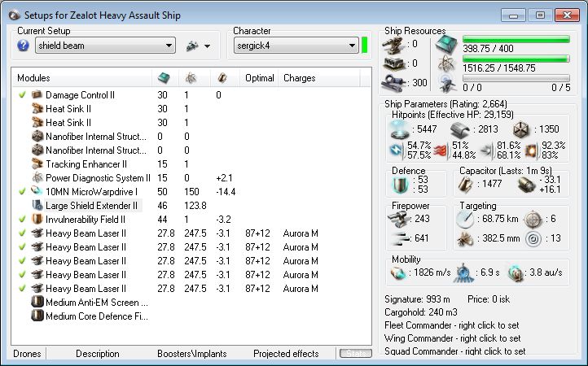Click the align time icon showing 6.9 s

click(x=463, y=273)
